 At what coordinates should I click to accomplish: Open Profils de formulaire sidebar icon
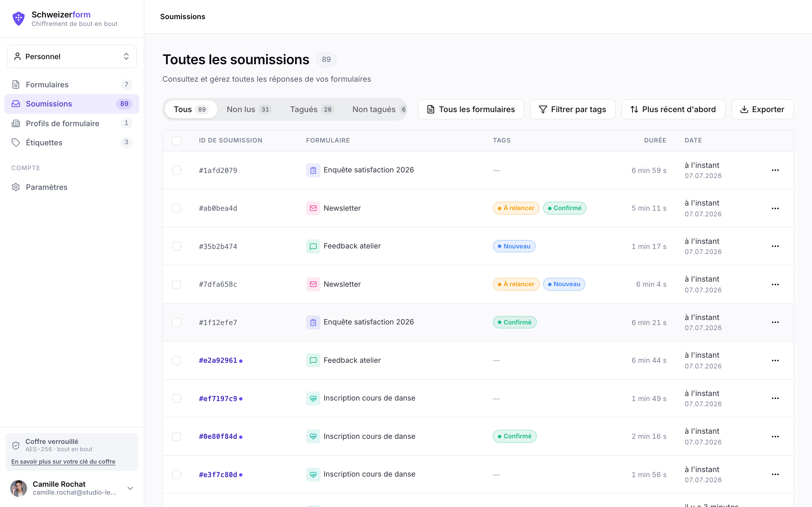(16, 123)
